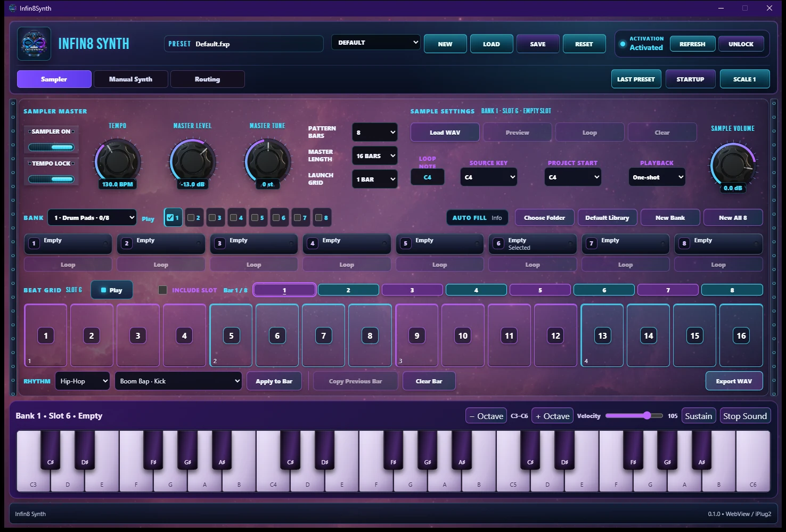The image size is (786, 532).
Task: Open the Launch Grid 1 BAR dropdown
Action: pos(375,179)
